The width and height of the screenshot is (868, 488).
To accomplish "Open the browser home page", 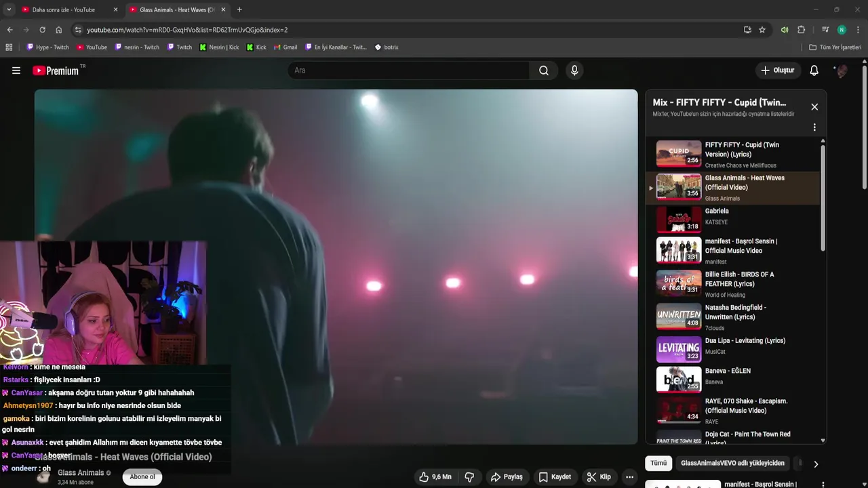I will tap(58, 30).
